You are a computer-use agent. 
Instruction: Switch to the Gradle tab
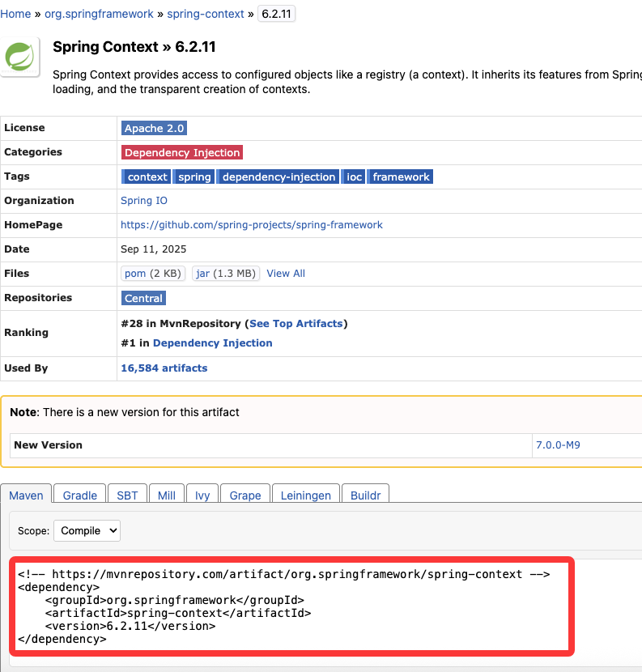[x=80, y=495]
